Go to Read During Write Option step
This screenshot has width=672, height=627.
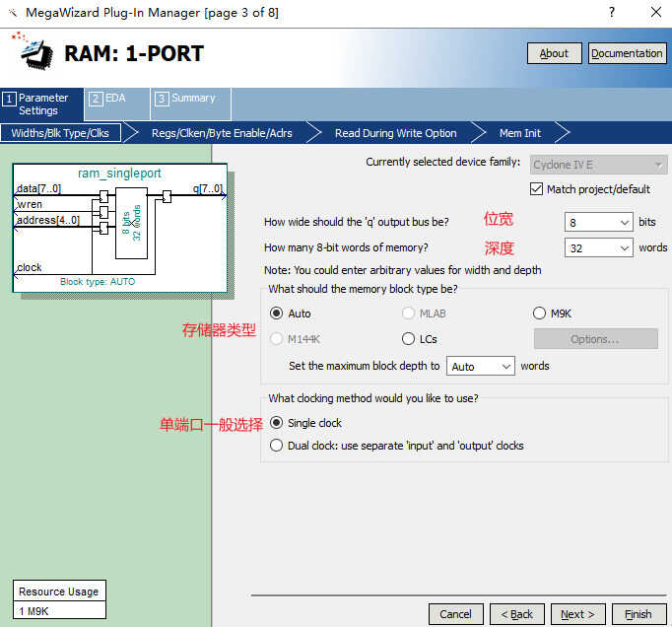click(x=395, y=133)
